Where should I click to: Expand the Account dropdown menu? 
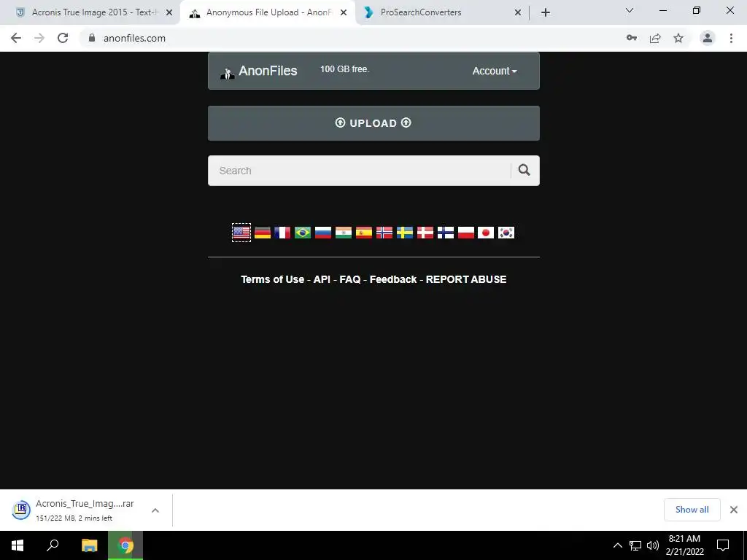[495, 71]
